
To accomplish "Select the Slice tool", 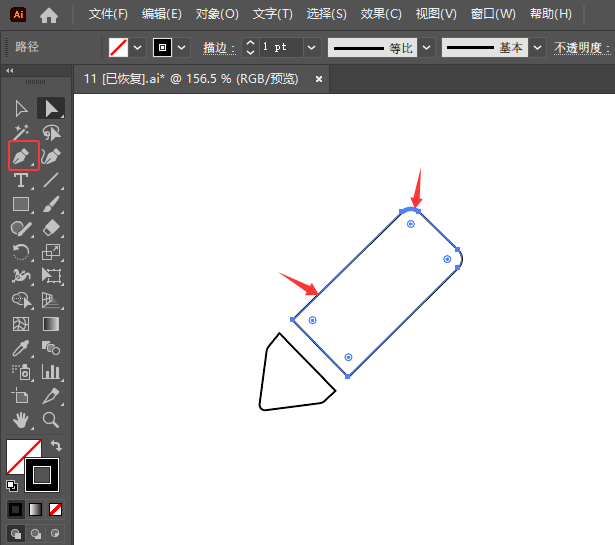I will [x=51, y=396].
